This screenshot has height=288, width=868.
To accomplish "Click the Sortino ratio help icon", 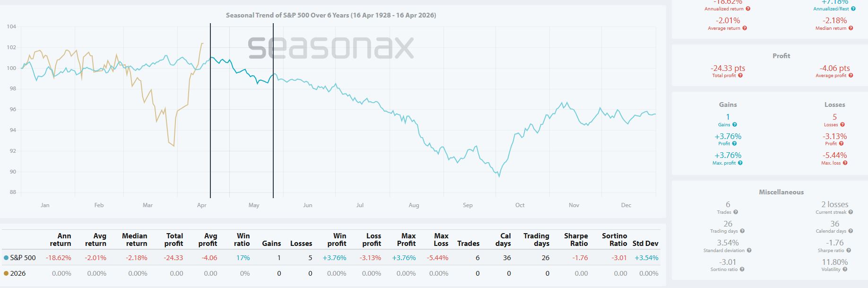I will tap(742, 270).
